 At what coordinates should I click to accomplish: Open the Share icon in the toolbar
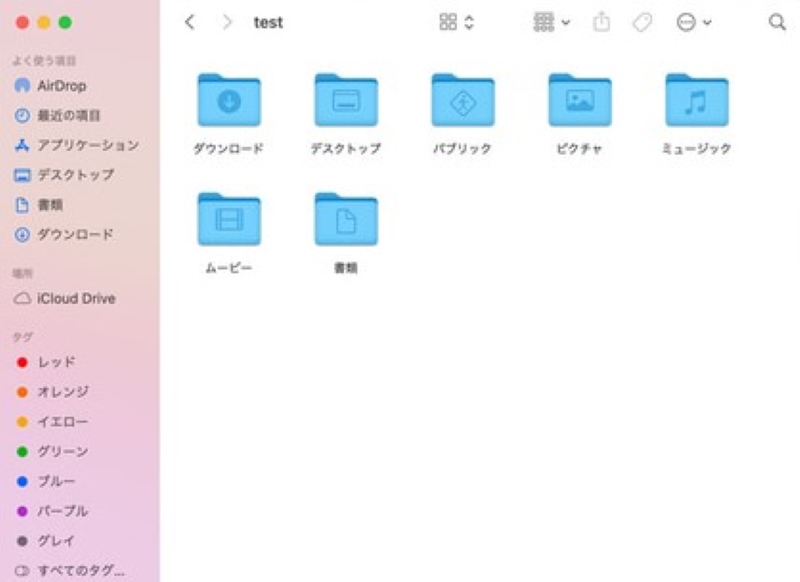[x=601, y=21]
